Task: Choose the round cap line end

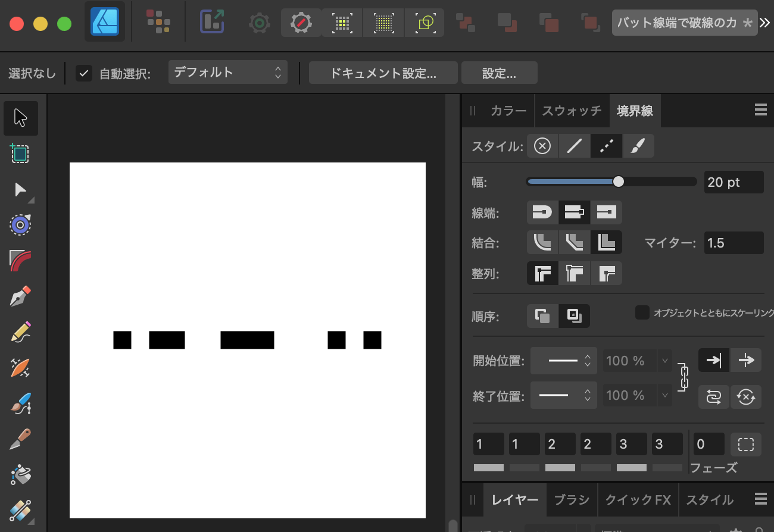Action: click(x=542, y=212)
